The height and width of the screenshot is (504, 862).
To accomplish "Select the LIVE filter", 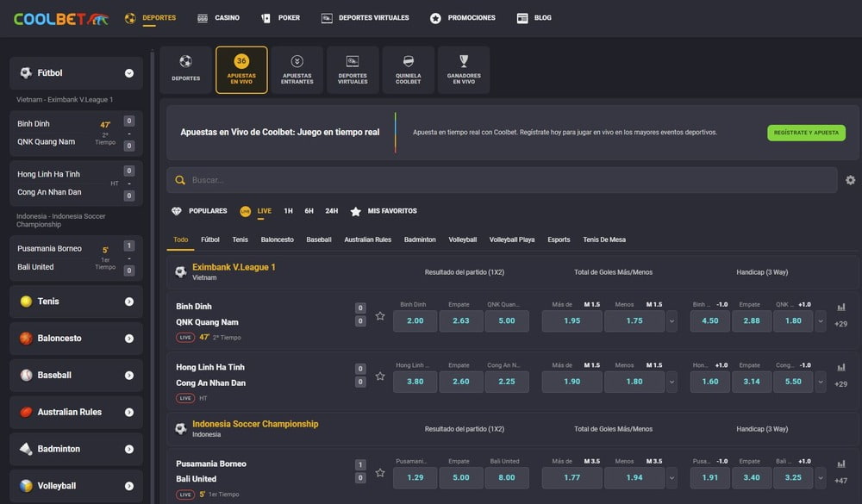I will (265, 211).
